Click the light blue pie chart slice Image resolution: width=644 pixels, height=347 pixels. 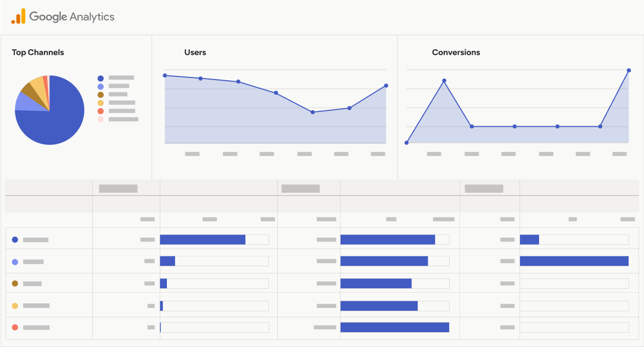pos(23,101)
